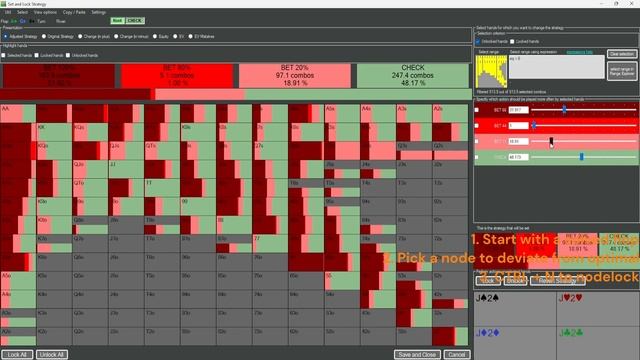Open the Settings menu
This screenshot has width=640, height=360.
[98, 12]
